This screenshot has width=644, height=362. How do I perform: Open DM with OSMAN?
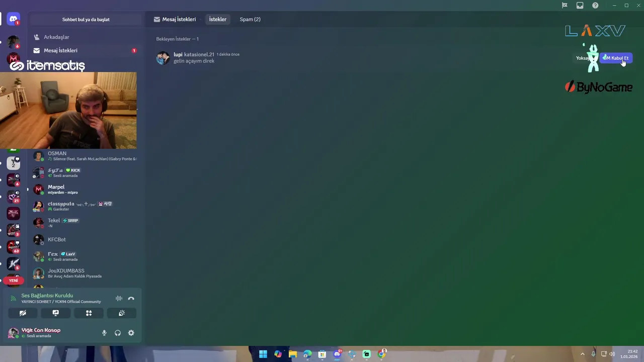pyautogui.click(x=85, y=156)
